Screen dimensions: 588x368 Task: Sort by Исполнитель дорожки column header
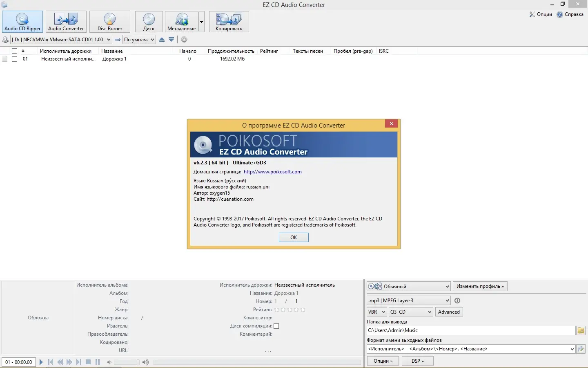click(66, 51)
